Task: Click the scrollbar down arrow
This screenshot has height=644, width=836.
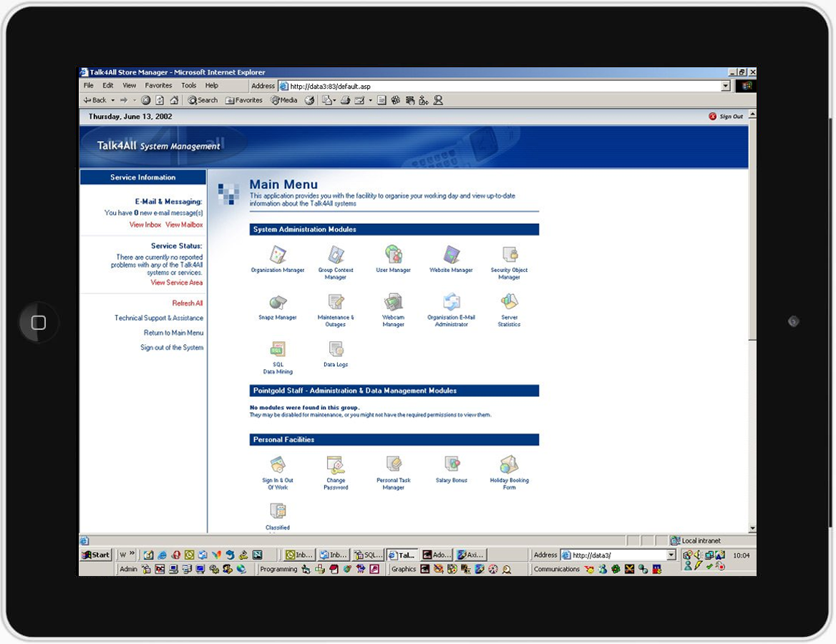Action: [x=752, y=528]
